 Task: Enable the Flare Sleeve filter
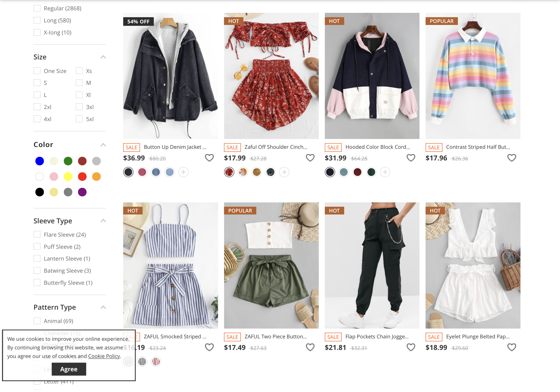[37, 234]
